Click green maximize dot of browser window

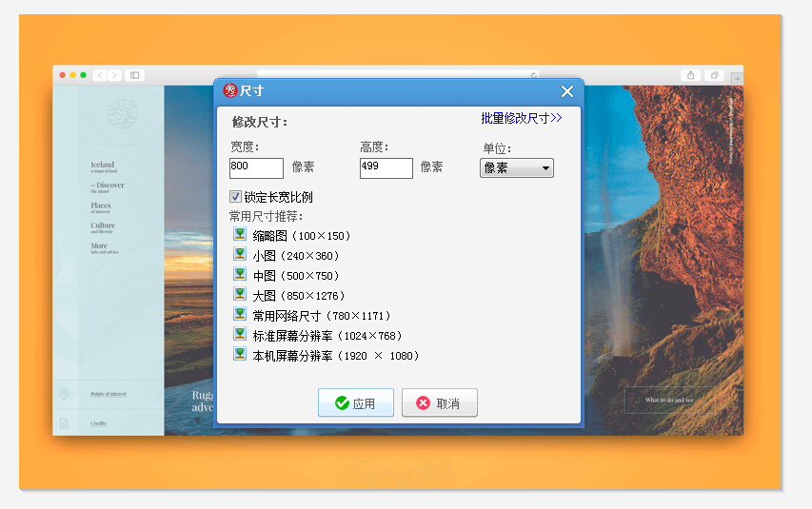click(x=83, y=75)
